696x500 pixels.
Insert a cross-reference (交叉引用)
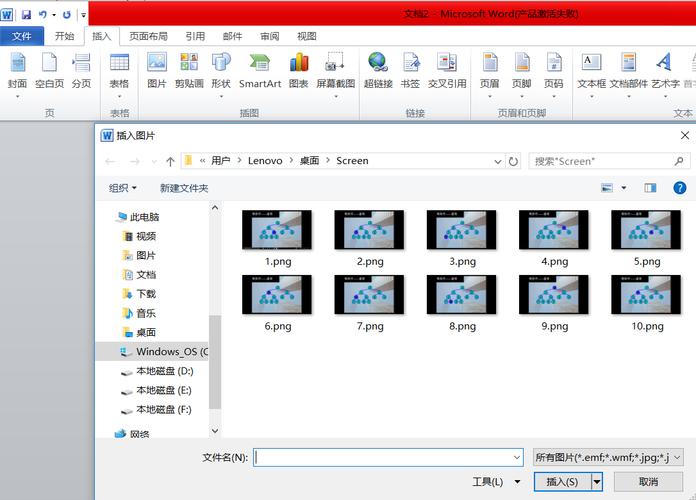pos(447,71)
